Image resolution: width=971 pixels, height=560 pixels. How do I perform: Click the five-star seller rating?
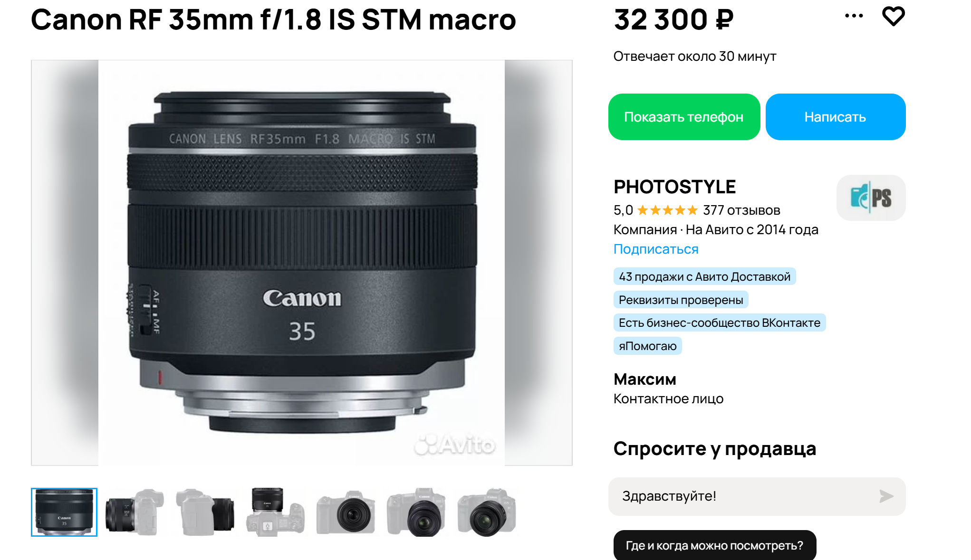[667, 210]
